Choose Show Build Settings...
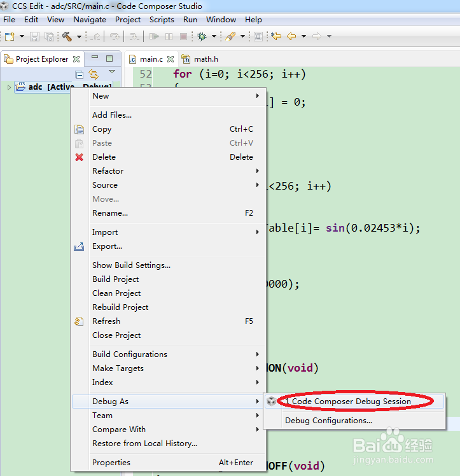The width and height of the screenshot is (460, 476). pos(169,265)
